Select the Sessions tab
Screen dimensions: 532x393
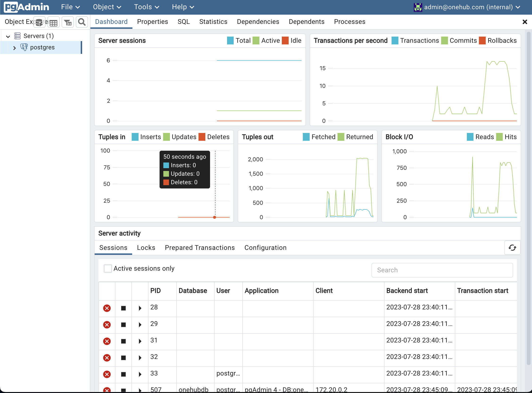point(113,248)
